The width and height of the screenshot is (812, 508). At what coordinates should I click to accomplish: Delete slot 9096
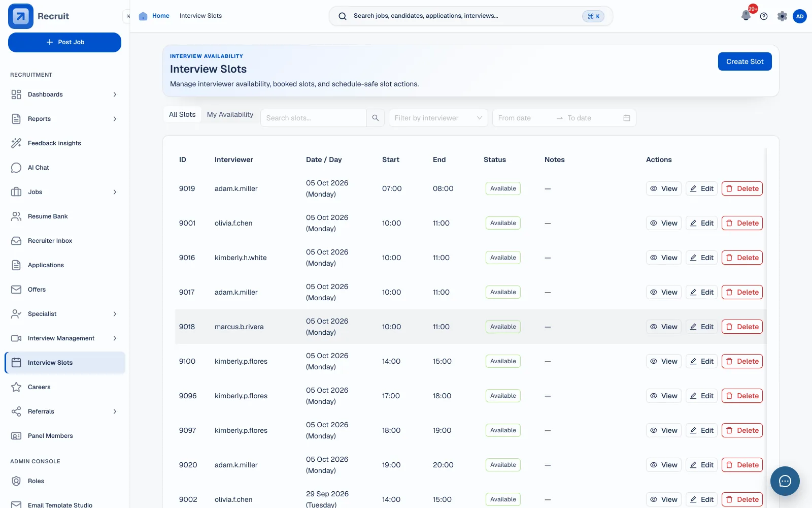pyautogui.click(x=742, y=396)
